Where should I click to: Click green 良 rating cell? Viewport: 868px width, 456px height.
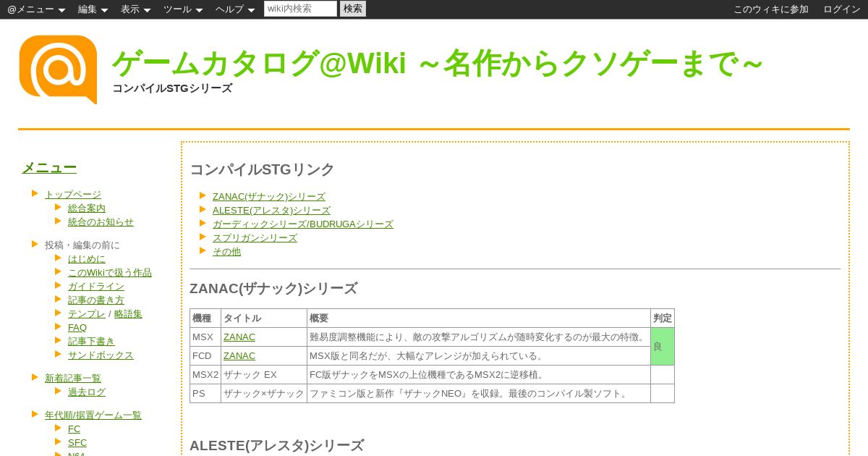[x=663, y=346]
